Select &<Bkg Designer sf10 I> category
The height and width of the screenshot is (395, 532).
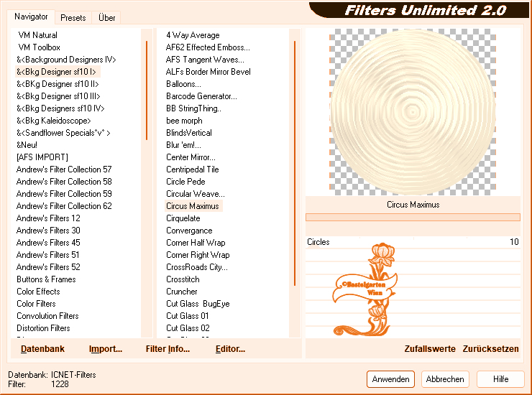click(56, 72)
